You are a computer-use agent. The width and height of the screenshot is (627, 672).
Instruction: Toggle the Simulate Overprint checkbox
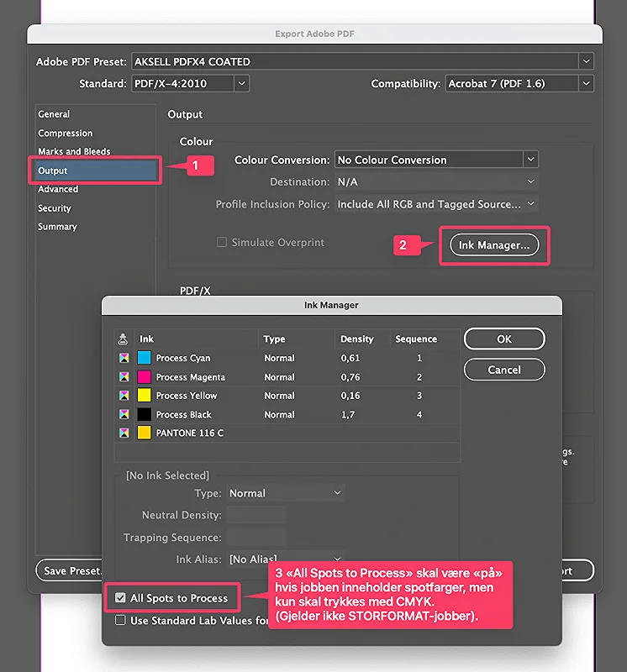(x=222, y=242)
